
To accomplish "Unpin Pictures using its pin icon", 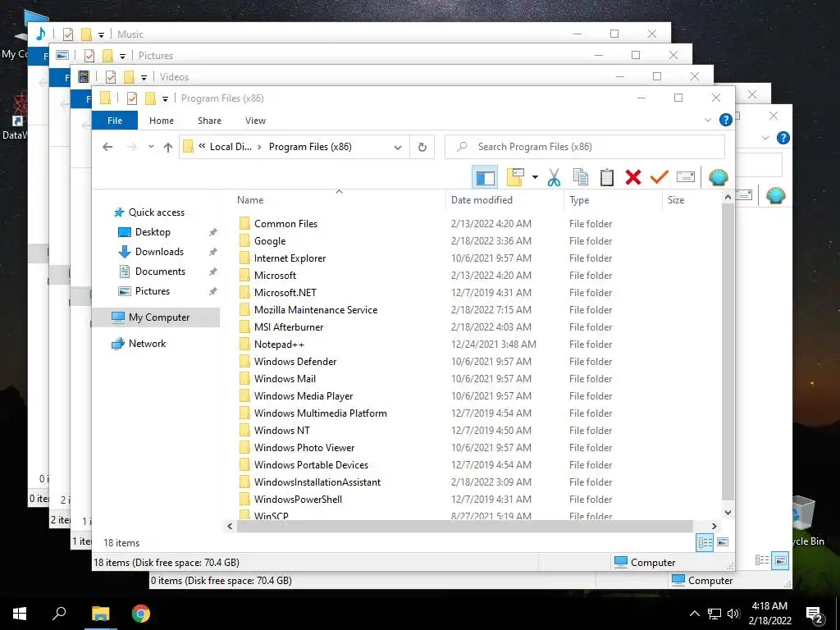I will coord(212,291).
